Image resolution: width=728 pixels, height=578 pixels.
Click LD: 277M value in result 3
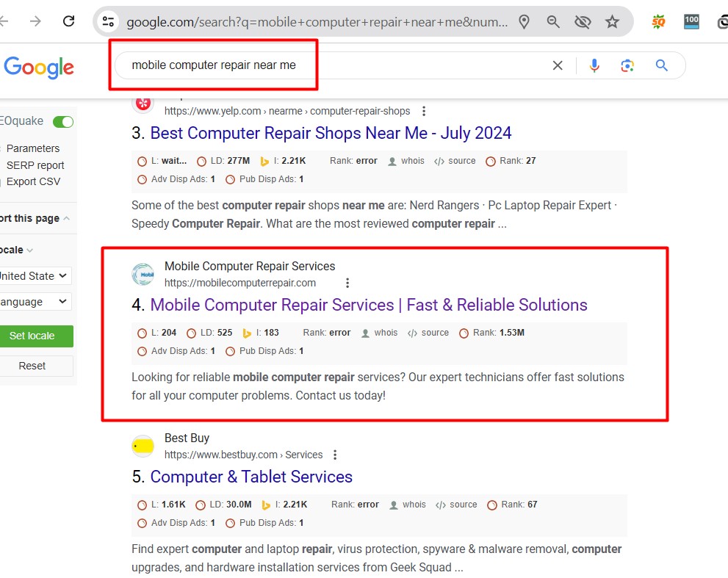click(x=230, y=161)
